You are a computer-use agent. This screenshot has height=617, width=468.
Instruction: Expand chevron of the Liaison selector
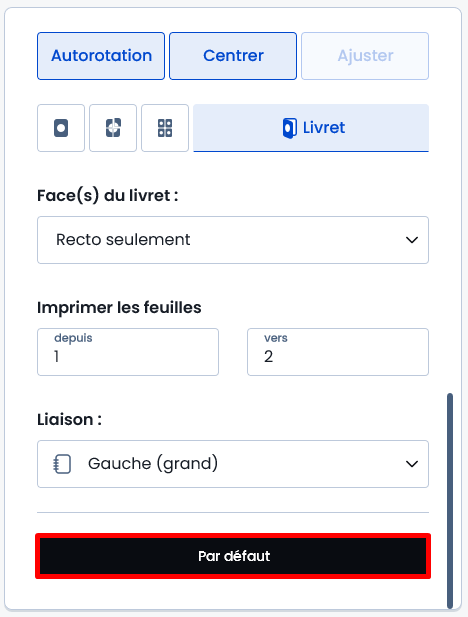click(412, 464)
